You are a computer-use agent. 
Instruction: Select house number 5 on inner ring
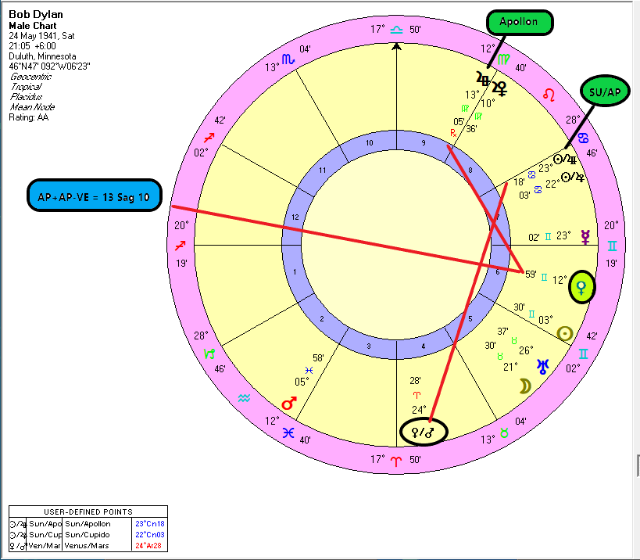[x=470, y=319]
